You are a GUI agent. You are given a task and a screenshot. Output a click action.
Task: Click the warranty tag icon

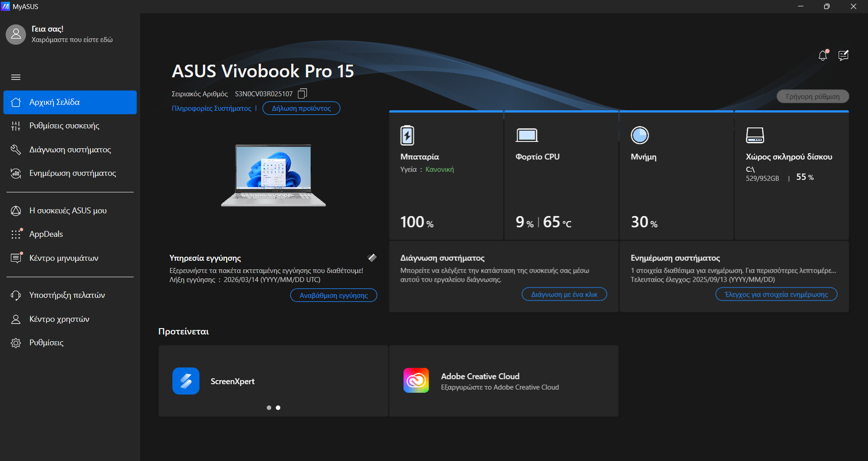(372, 258)
